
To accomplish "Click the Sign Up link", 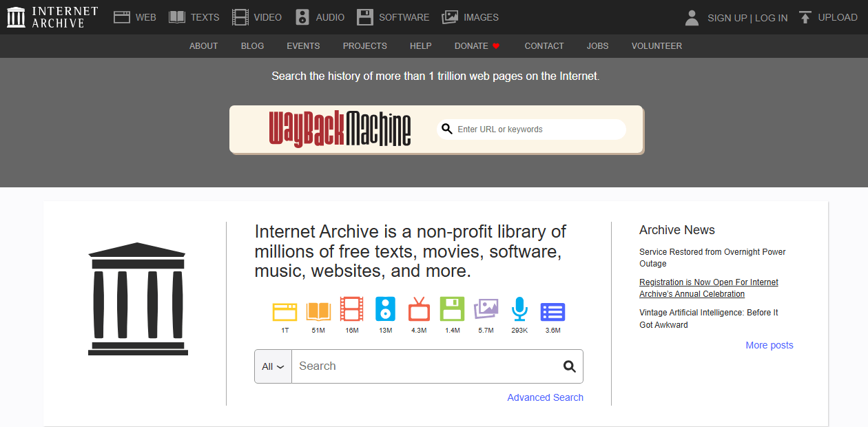I will [727, 18].
